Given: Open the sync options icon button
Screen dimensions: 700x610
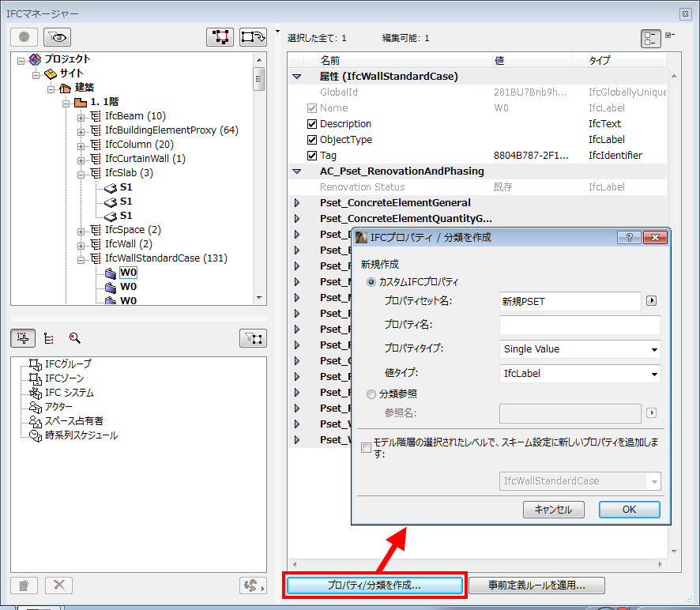Looking at the screenshot, I should click(253, 585).
